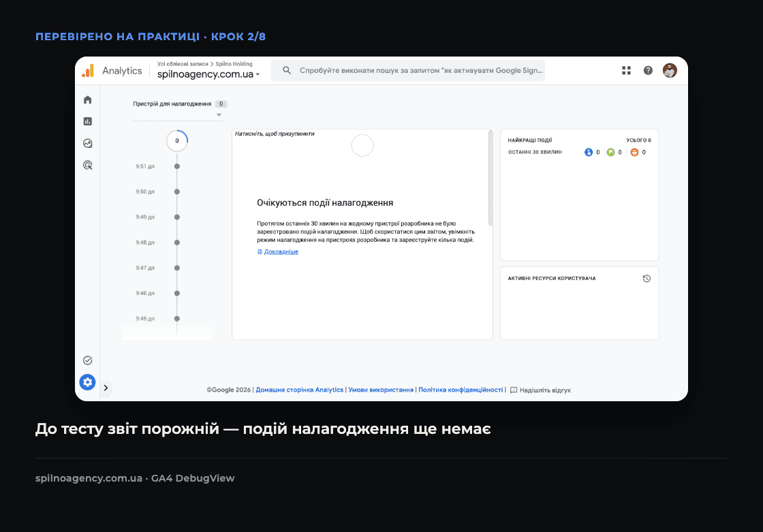
Task: Click 'Очікуються події налагодження' heading
Action: (325, 202)
